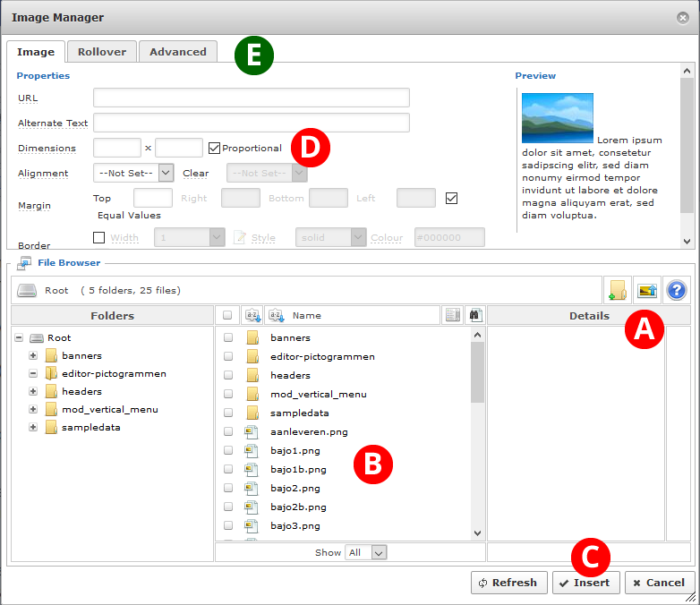Image resolution: width=700 pixels, height=605 pixels.
Task: Click the Cancel button
Action: pyautogui.click(x=660, y=583)
